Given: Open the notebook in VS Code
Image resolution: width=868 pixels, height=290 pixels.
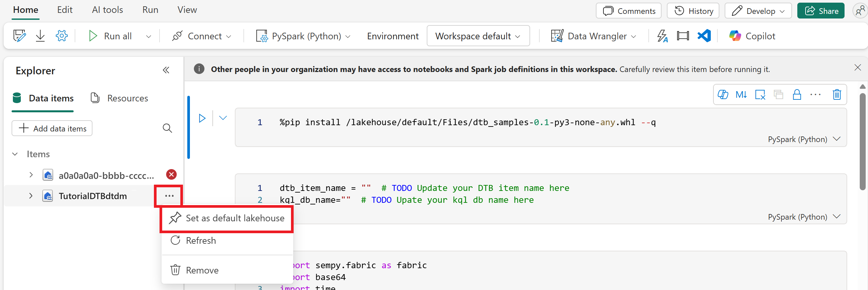Looking at the screenshot, I should click(x=704, y=36).
